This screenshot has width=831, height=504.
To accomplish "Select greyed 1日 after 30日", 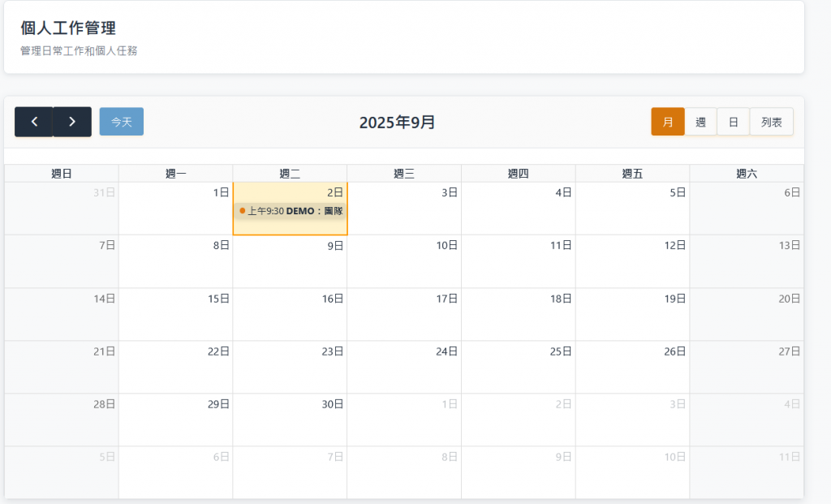I will (x=450, y=404).
